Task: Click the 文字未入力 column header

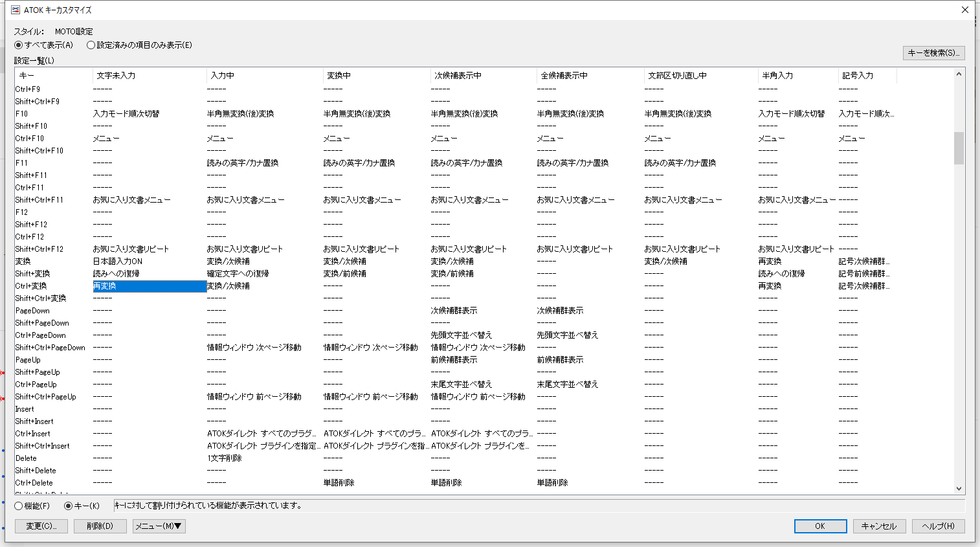Action: coord(150,76)
